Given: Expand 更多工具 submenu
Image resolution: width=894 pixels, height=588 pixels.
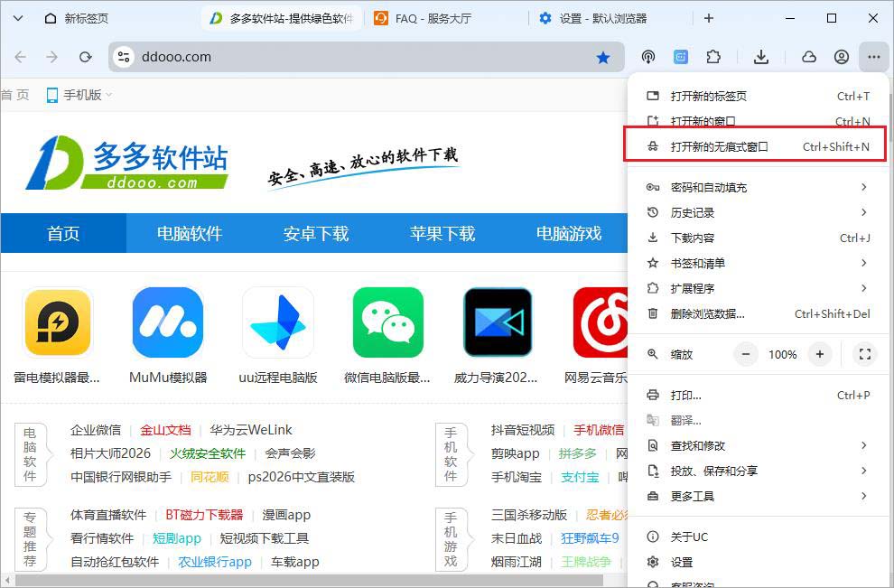Looking at the screenshot, I should pyautogui.click(x=759, y=496).
